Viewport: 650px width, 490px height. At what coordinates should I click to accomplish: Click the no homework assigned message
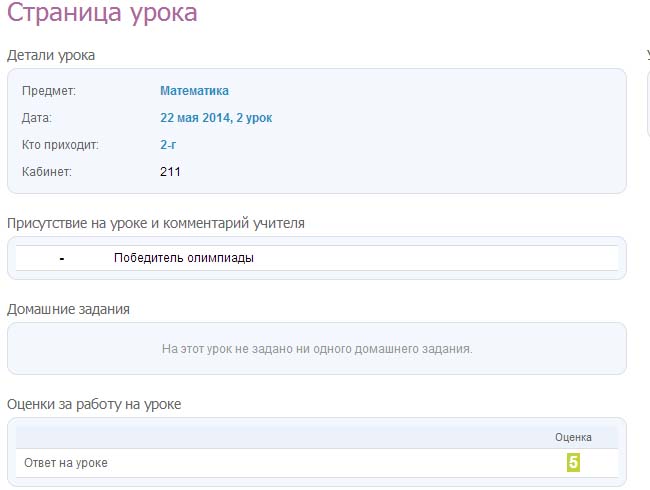pos(316,349)
